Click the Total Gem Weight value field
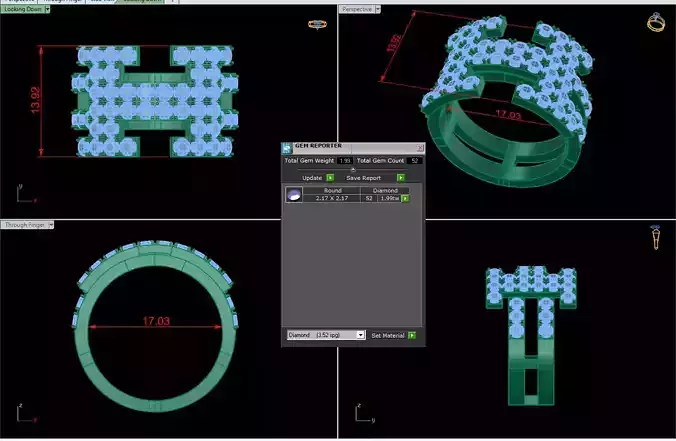 tap(344, 160)
